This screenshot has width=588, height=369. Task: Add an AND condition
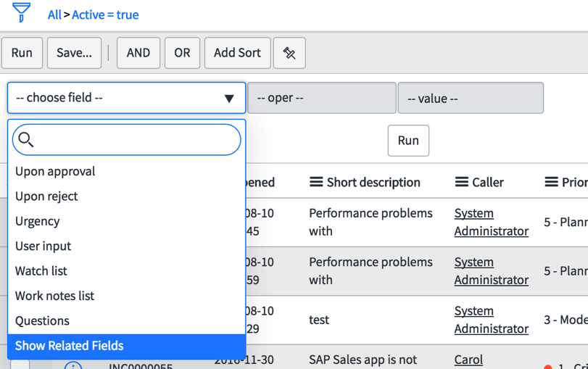[x=138, y=53]
